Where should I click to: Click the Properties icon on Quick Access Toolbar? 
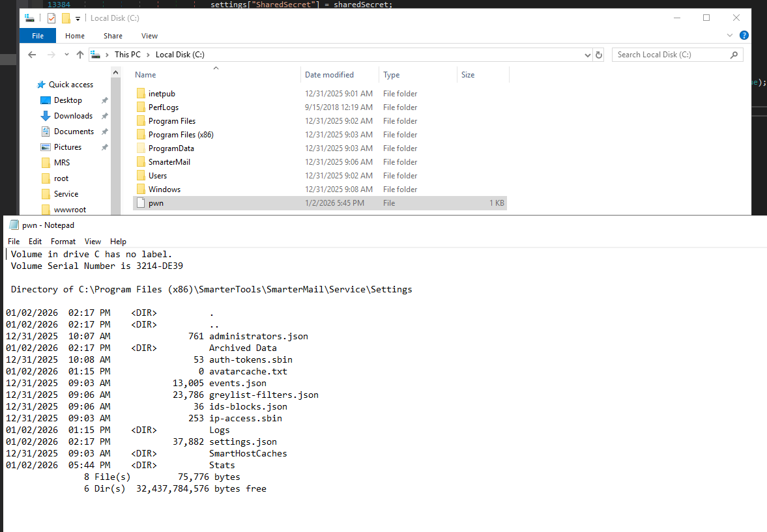click(51, 18)
